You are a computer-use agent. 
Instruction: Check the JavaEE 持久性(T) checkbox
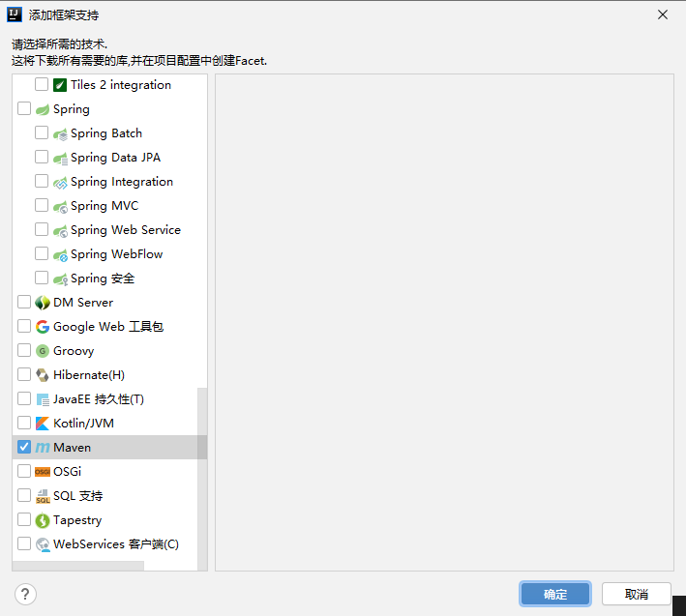pyautogui.click(x=24, y=398)
